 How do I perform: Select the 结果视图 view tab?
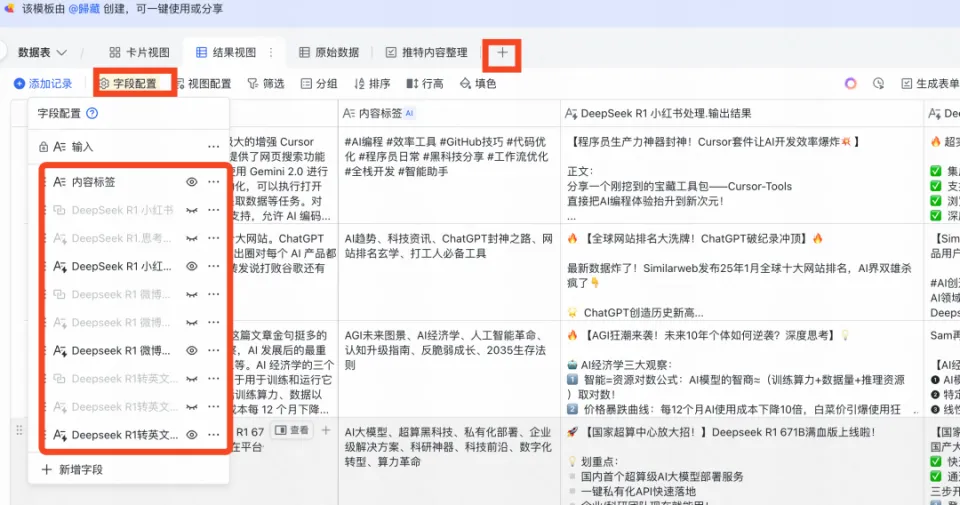coord(226,53)
